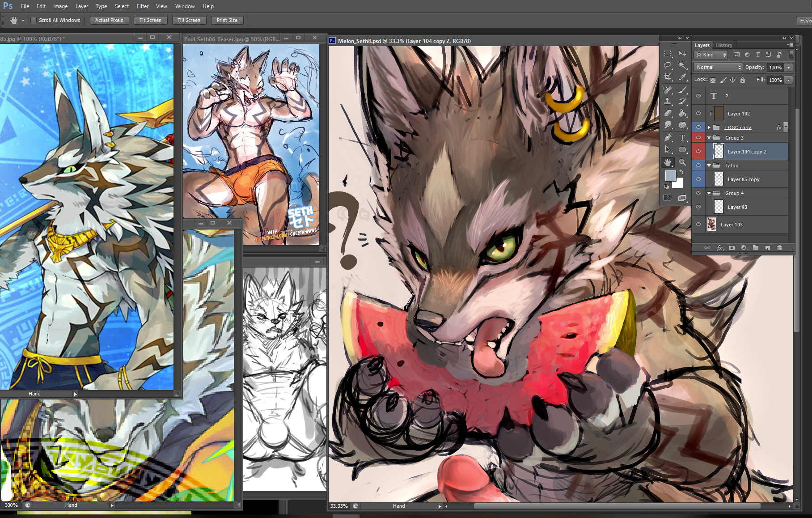Select the Eyedropper tool

pos(682,77)
